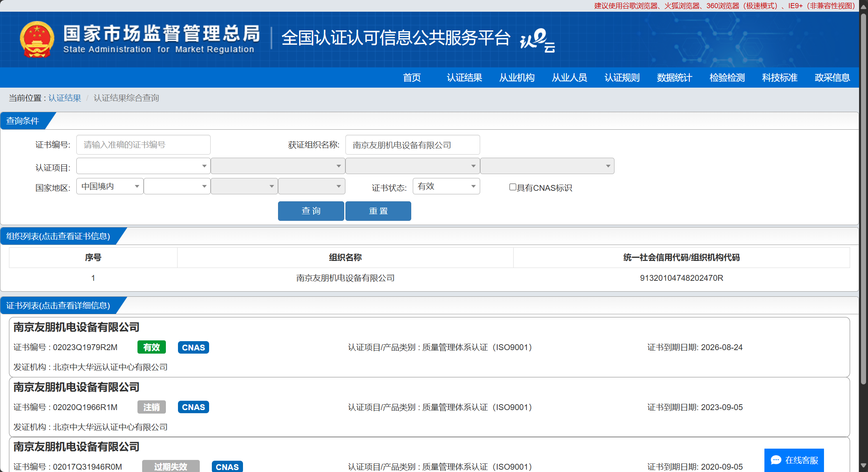Click CNAS badge on certificate 02023Q1979R2M
Viewport: 868px width, 472px height.
click(x=194, y=347)
